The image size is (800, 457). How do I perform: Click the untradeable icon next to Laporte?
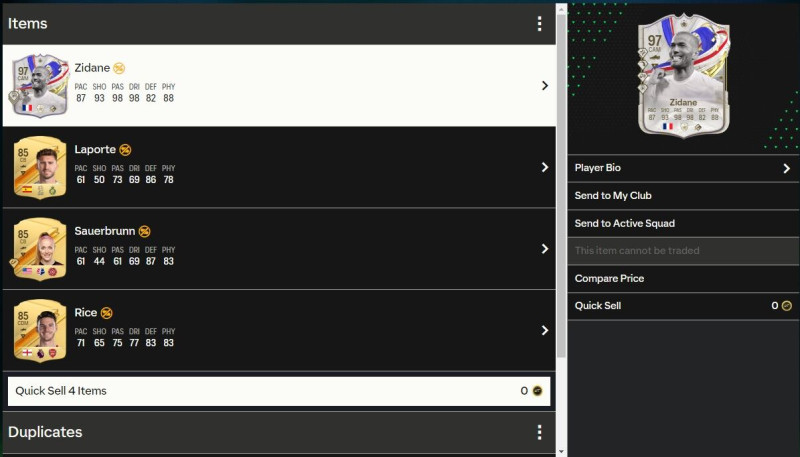(125, 149)
